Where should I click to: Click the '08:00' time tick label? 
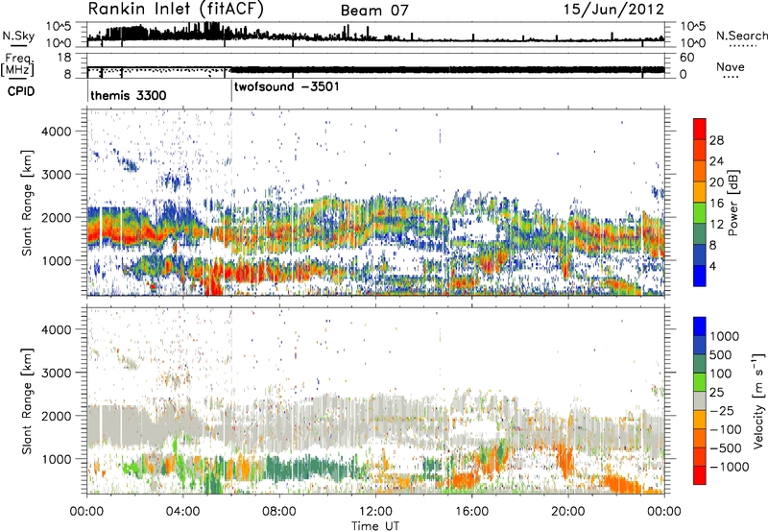(x=278, y=512)
